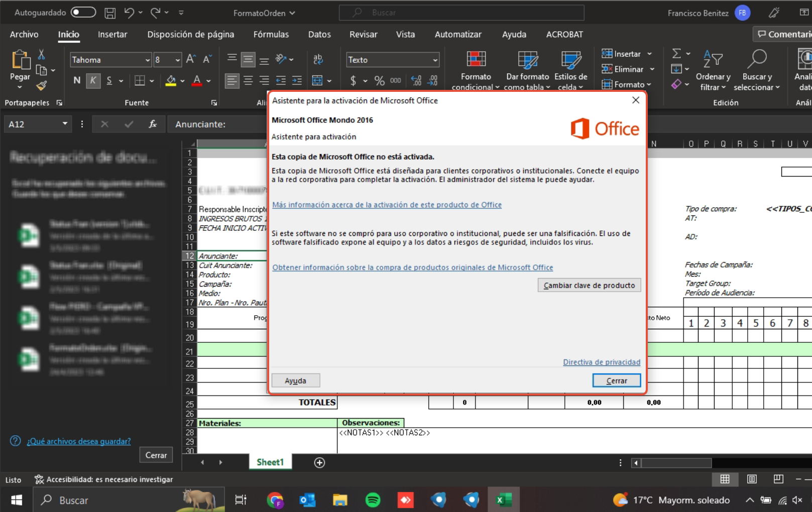The width and height of the screenshot is (812, 512).
Task: Click the wrap text icon
Action: coord(318,59)
